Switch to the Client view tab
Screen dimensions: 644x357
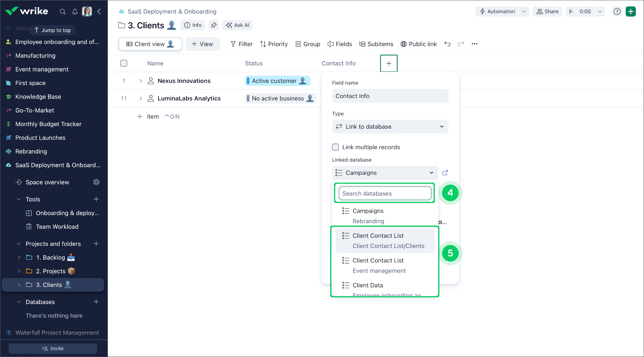pyautogui.click(x=150, y=44)
